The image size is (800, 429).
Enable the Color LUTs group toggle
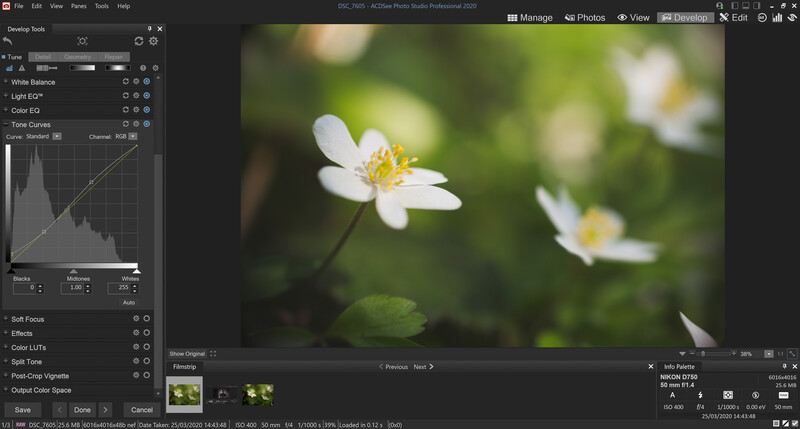(146, 347)
